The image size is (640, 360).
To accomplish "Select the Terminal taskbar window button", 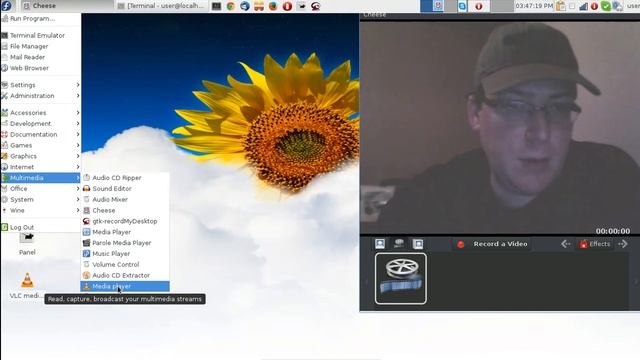I will click(161, 6).
